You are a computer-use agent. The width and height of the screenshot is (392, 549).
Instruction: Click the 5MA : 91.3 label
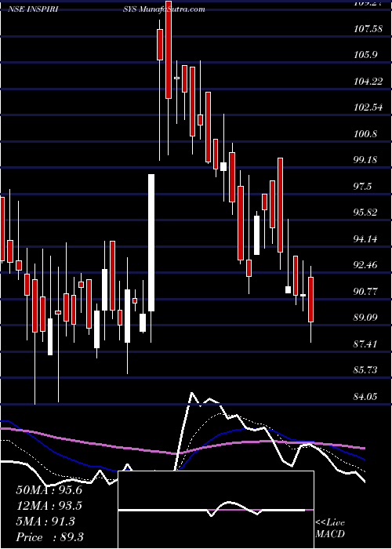[45, 522]
